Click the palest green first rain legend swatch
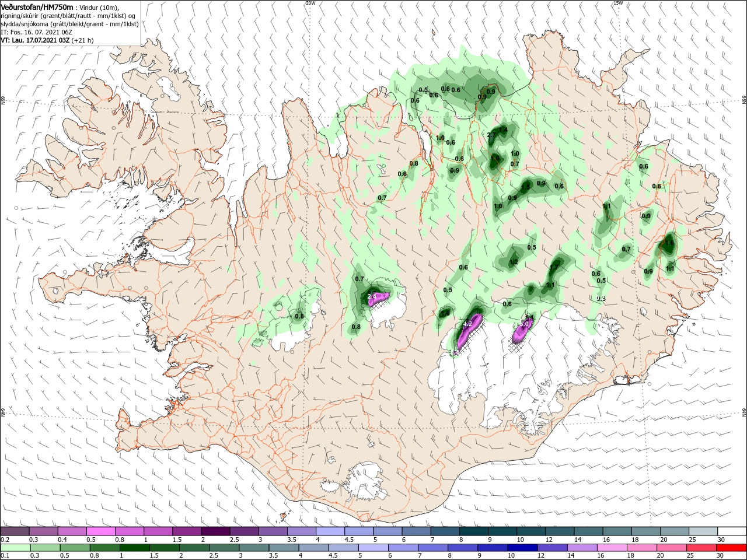This screenshot has height=560, width=747. click(15, 548)
